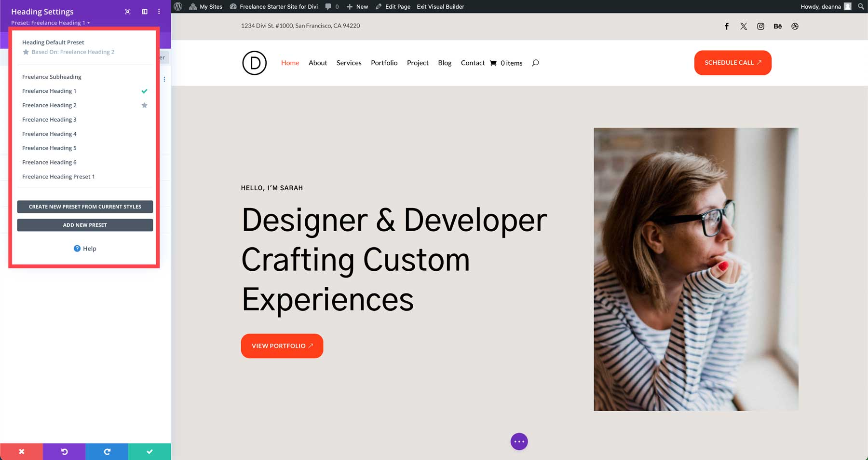
Task: Click the Instagram icon in the site header
Action: 760,26
